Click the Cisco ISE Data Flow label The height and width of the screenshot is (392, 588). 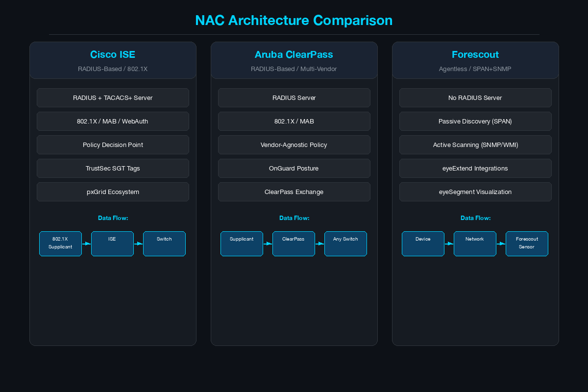[x=113, y=218]
